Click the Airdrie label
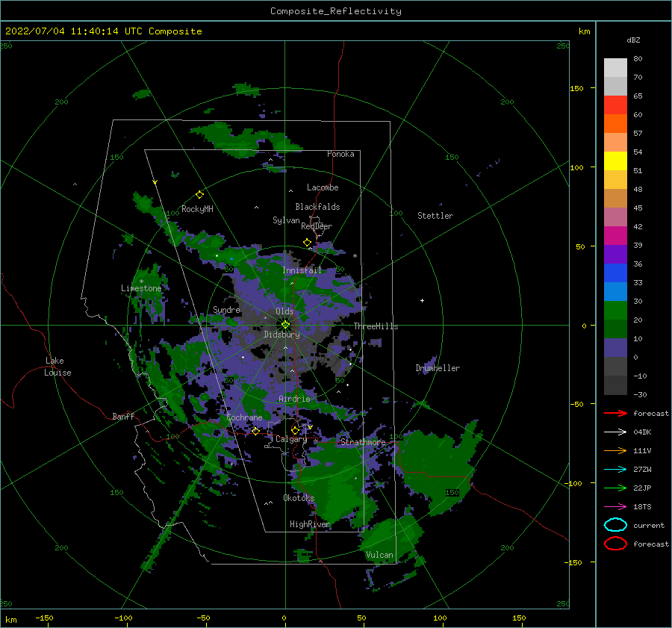Image resolution: width=672 pixels, height=628 pixels. point(294,399)
